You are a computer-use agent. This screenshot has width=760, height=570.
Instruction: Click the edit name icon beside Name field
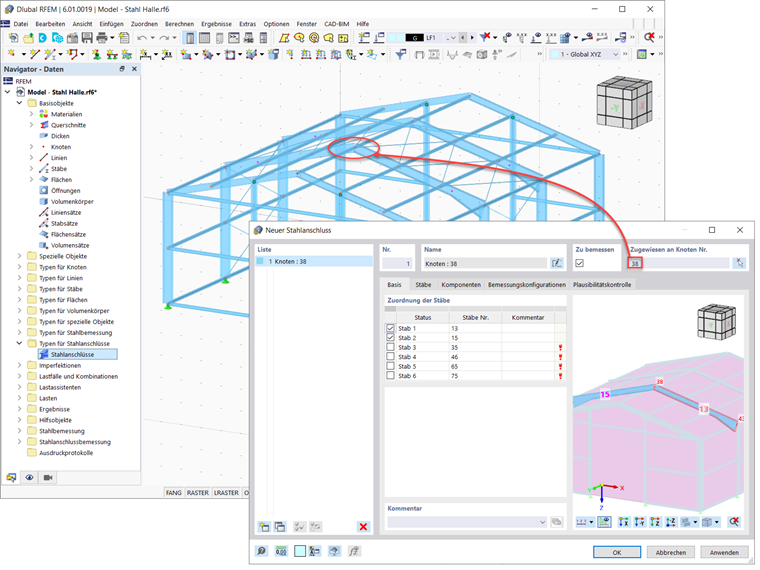coord(556,263)
